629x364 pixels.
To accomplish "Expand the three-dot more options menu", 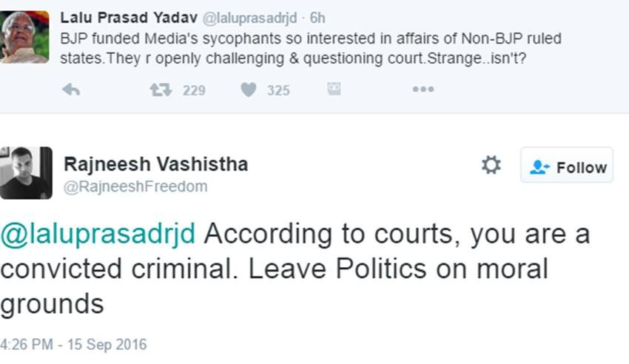I will coord(423,90).
